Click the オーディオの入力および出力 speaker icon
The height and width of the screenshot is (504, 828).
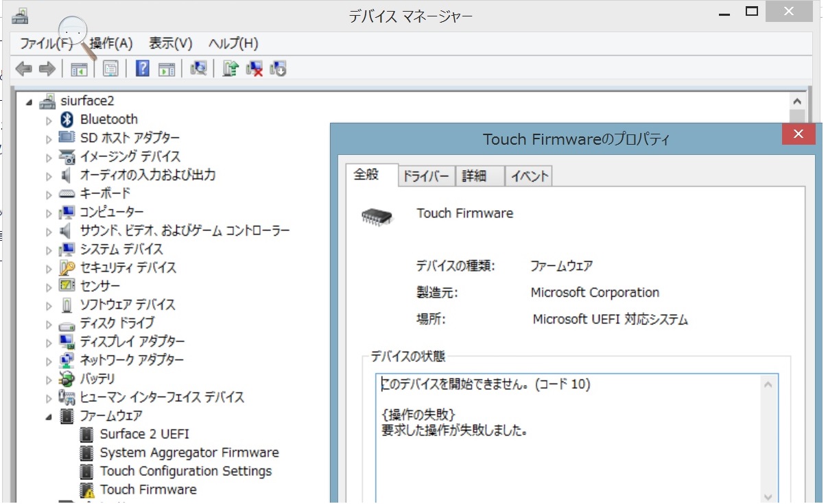point(66,175)
